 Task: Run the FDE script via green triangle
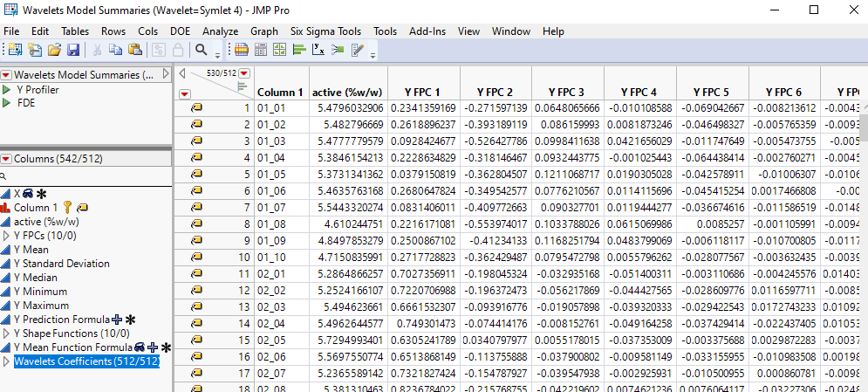click(7, 102)
